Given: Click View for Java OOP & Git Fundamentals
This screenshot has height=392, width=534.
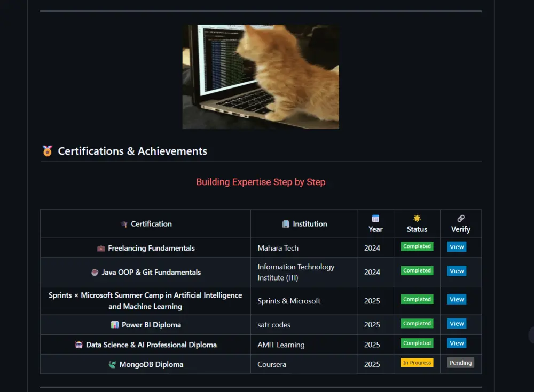Looking at the screenshot, I should tap(457, 271).
